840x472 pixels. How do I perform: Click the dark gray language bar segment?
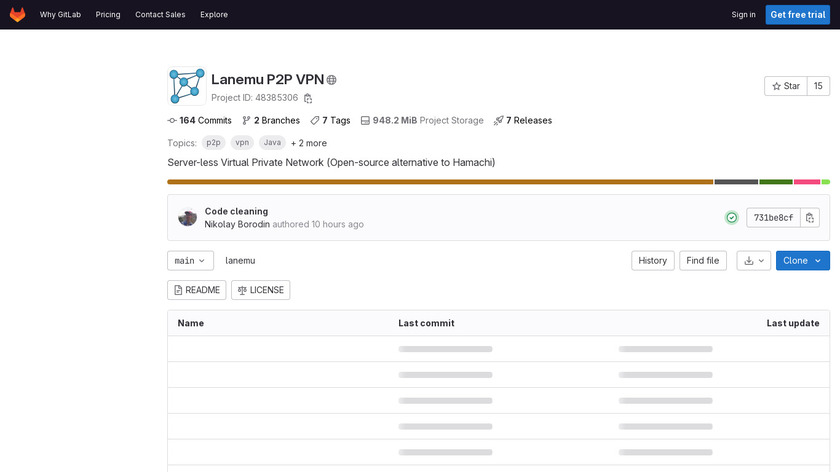pyautogui.click(x=736, y=182)
